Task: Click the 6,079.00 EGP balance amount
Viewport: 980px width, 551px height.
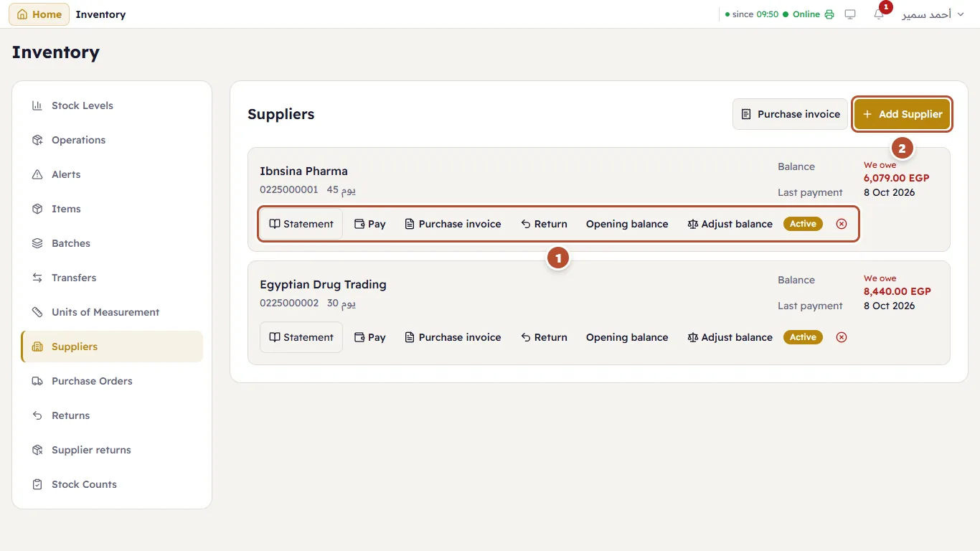Action: tap(896, 178)
